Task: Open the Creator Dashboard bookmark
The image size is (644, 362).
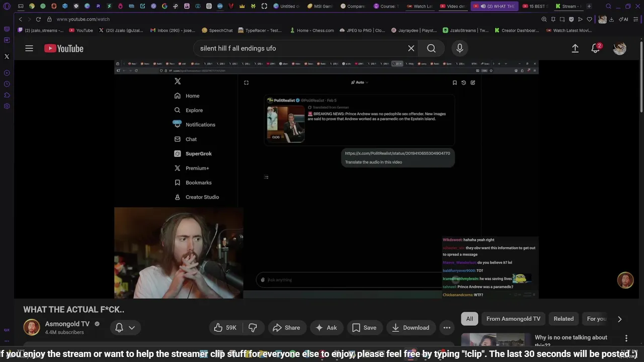Action: tap(516, 30)
